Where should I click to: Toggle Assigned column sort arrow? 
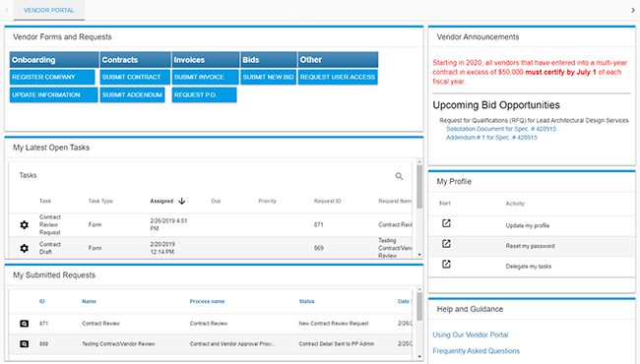pos(182,201)
